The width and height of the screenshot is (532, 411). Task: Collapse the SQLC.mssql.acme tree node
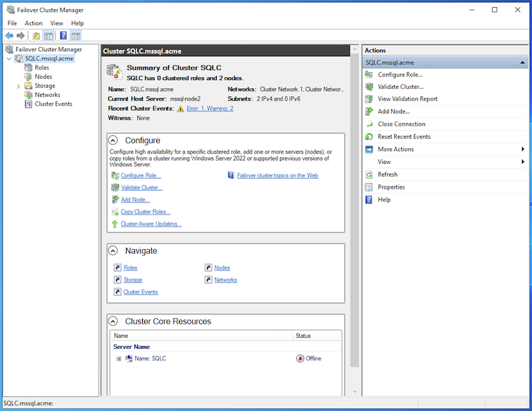click(9, 58)
